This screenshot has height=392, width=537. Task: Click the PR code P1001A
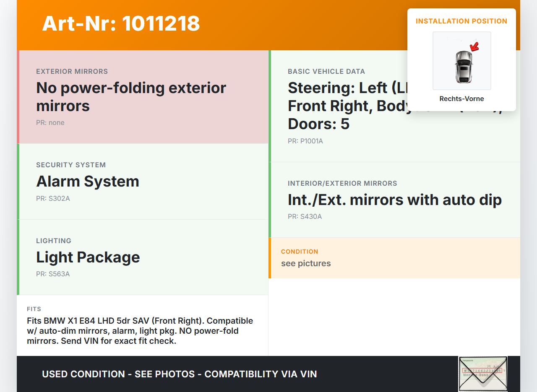(305, 141)
